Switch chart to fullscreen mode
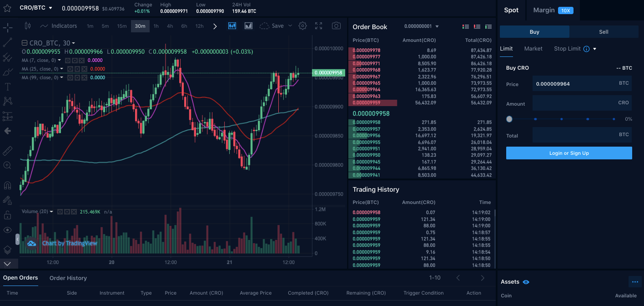The width and height of the screenshot is (644, 306). coord(319,26)
